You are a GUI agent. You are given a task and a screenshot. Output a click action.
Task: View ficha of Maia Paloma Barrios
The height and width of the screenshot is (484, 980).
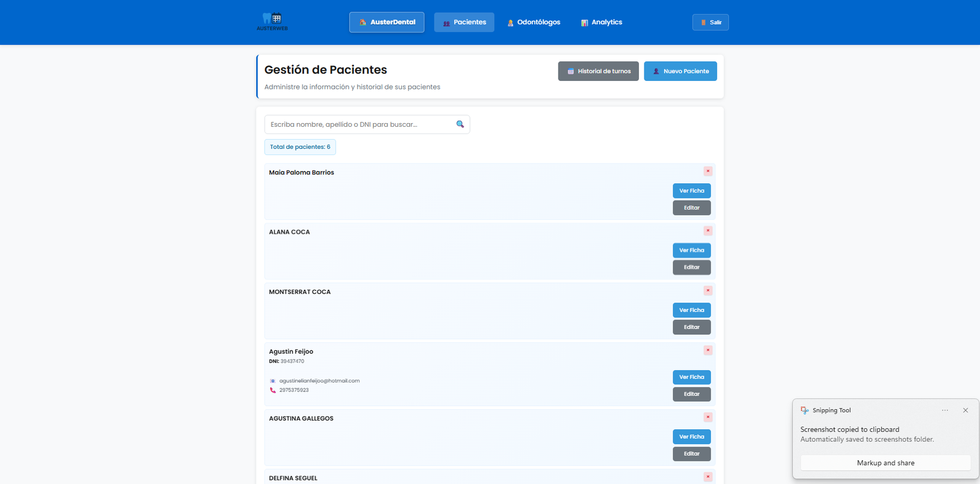692,191
